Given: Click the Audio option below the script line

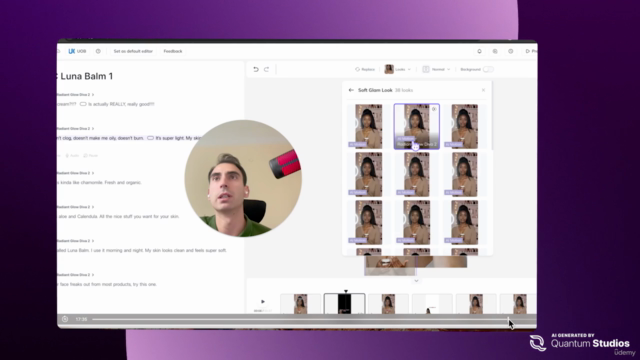Looking at the screenshot, I should [x=72, y=156].
